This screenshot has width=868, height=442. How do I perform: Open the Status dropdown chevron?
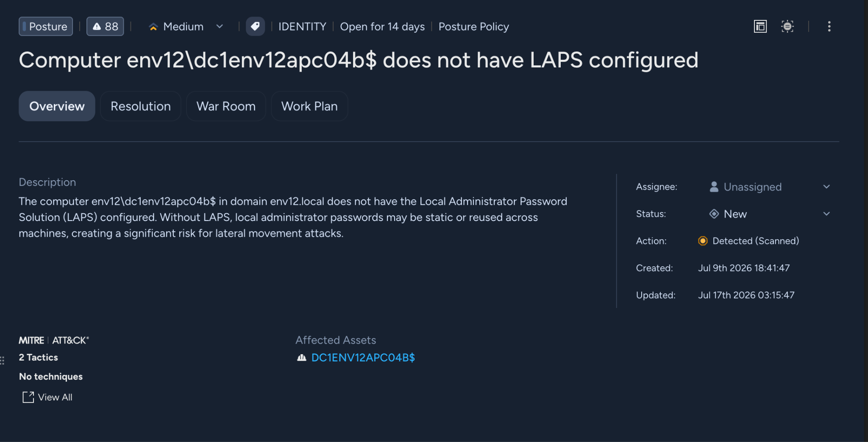click(826, 214)
